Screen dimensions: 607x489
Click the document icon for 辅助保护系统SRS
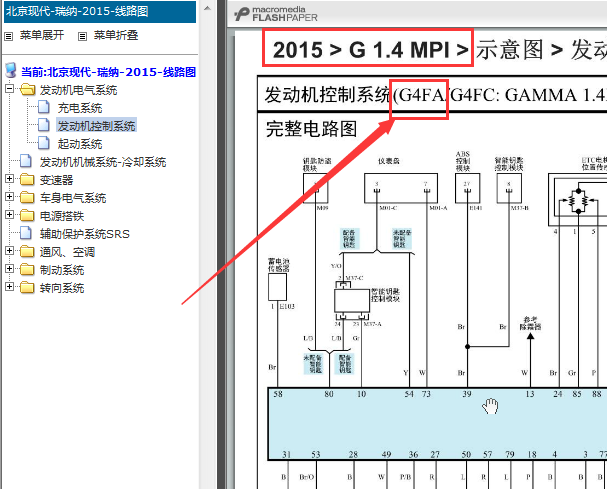click(26, 233)
